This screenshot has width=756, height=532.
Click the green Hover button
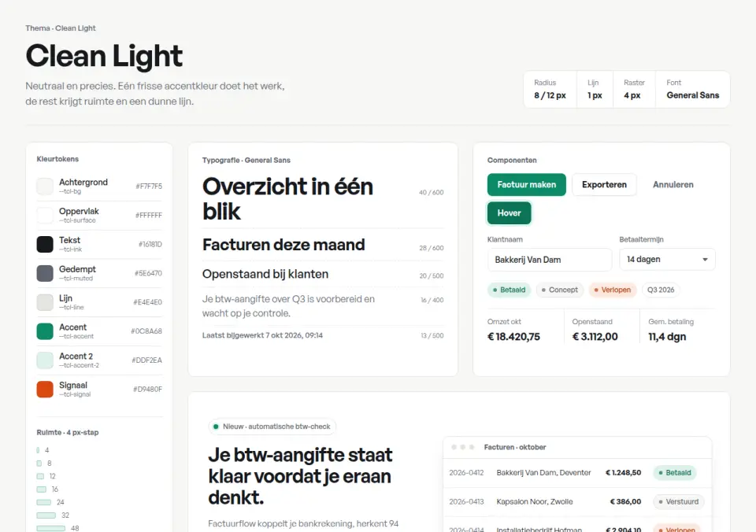pyautogui.click(x=510, y=213)
